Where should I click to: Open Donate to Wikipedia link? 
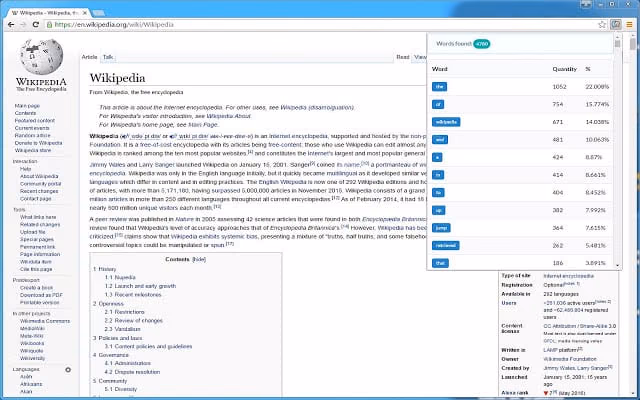point(38,143)
